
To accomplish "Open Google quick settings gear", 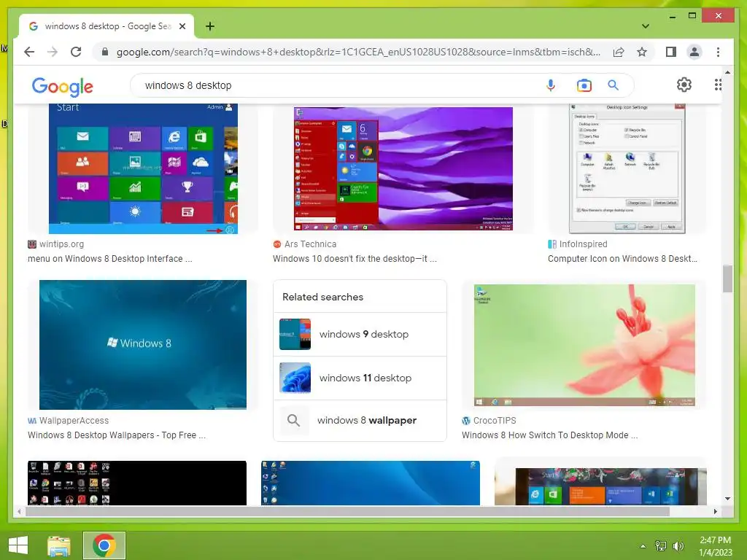I will point(684,85).
